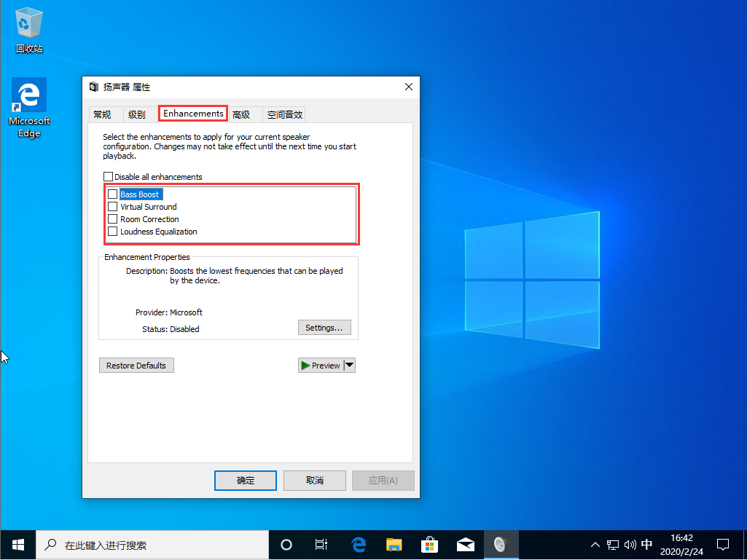Open the Preview dropdown arrow

coord(348,365)
